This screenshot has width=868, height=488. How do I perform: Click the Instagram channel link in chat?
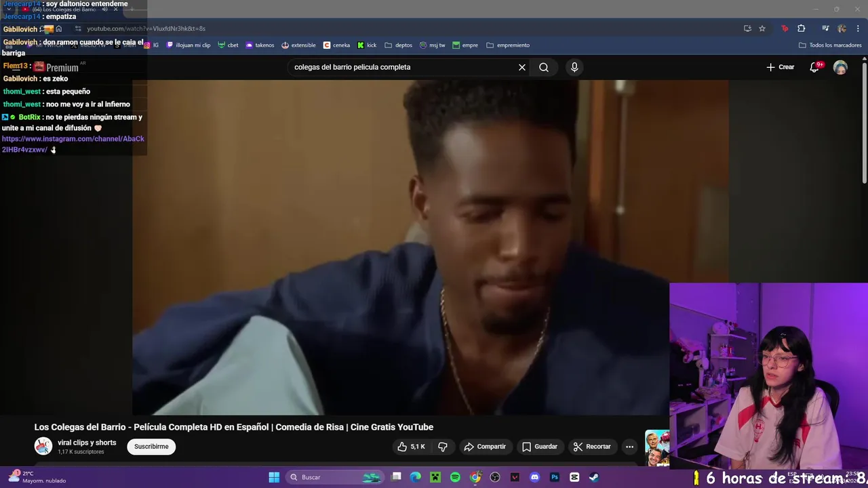(73, 144)
